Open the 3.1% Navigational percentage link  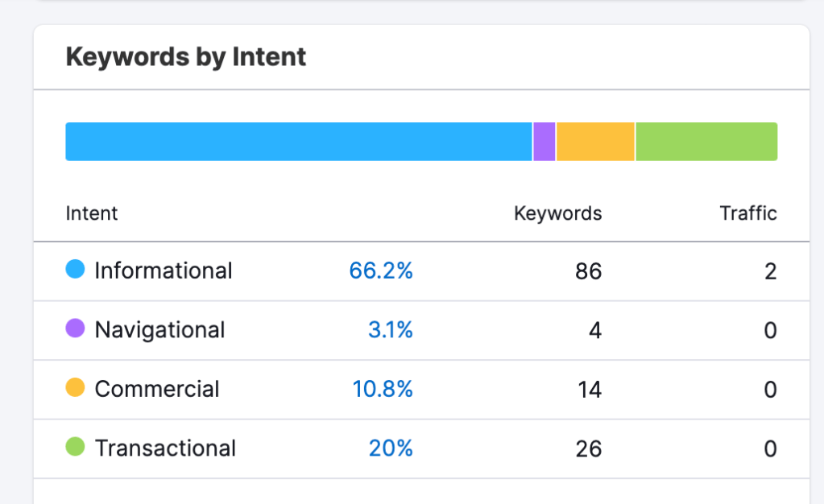(391, 330)
